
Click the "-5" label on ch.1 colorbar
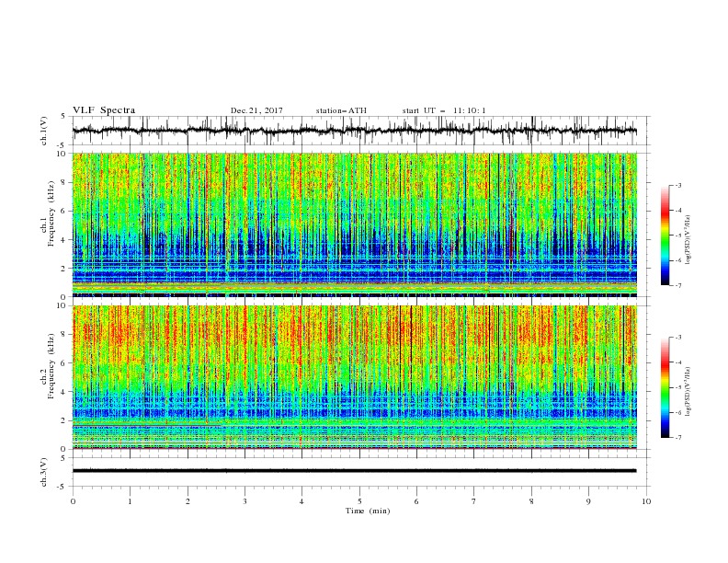click(x=677, y=236)
